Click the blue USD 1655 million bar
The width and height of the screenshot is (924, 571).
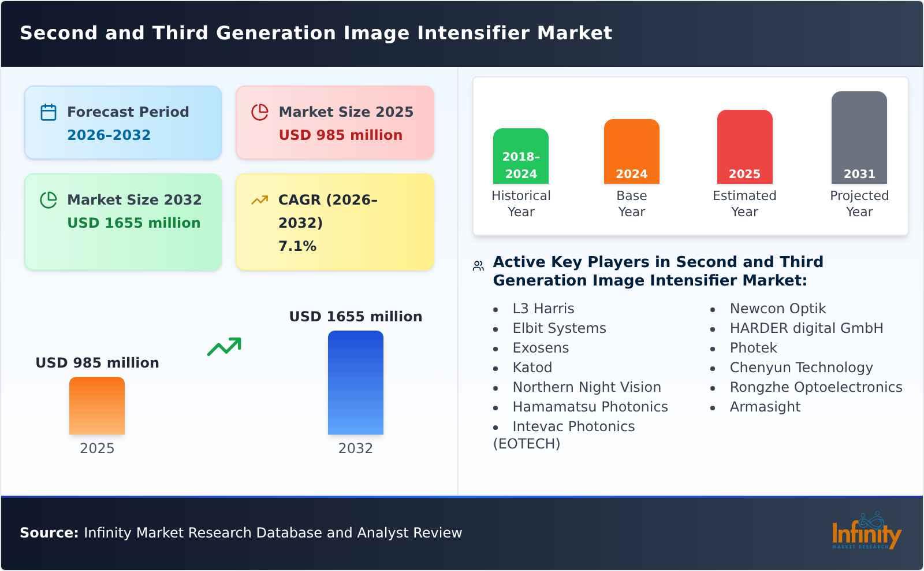click(355, 381)
